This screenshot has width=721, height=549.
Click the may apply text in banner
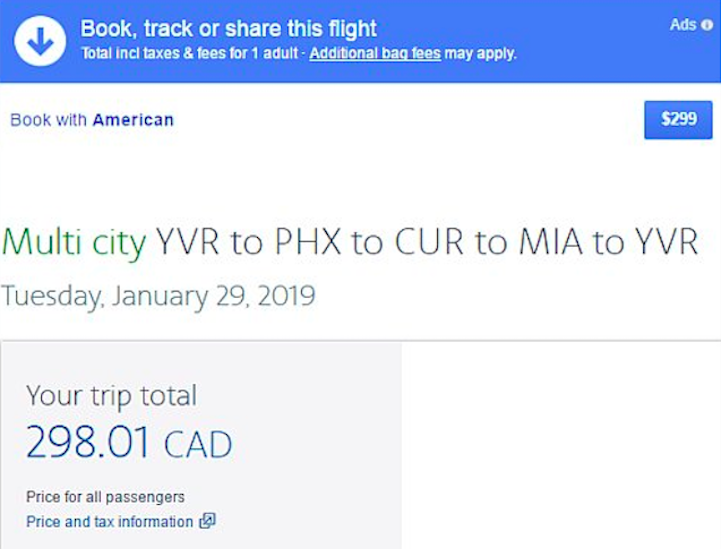click(x=481, y=54)
